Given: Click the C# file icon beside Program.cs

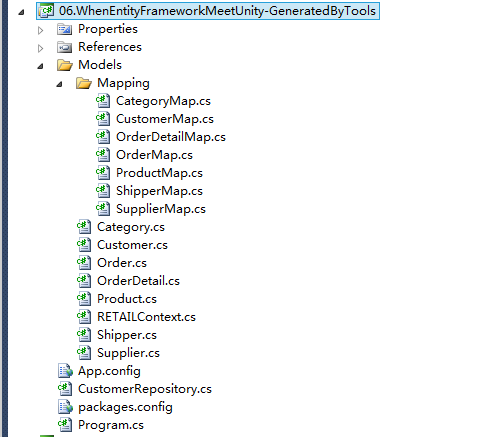Looking at the screenshot, I should click(65, 425).
